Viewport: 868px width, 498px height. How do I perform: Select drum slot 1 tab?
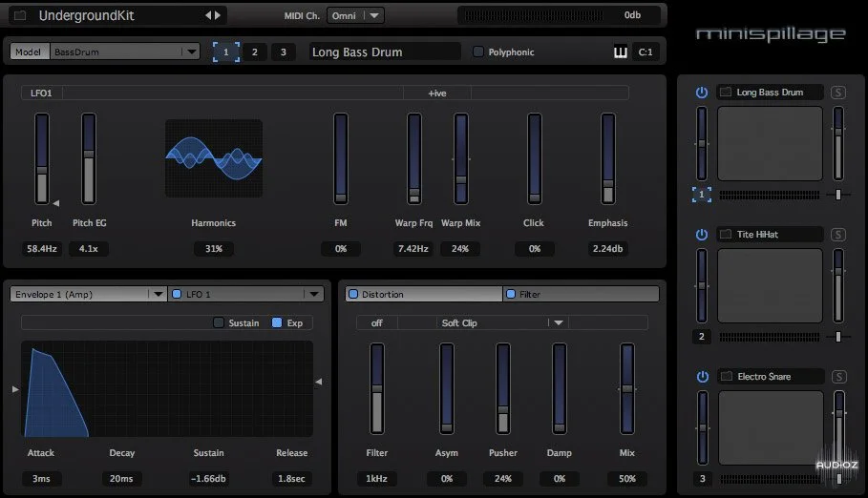[226, 52]
